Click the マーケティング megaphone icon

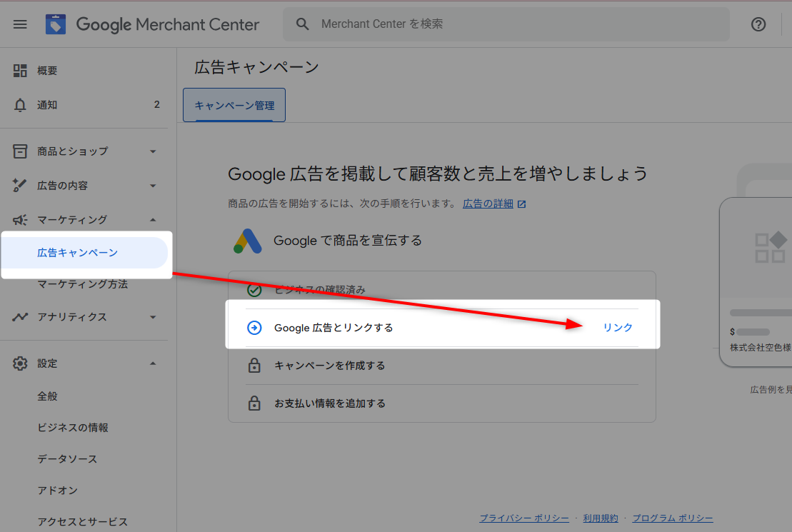point(20,220)
